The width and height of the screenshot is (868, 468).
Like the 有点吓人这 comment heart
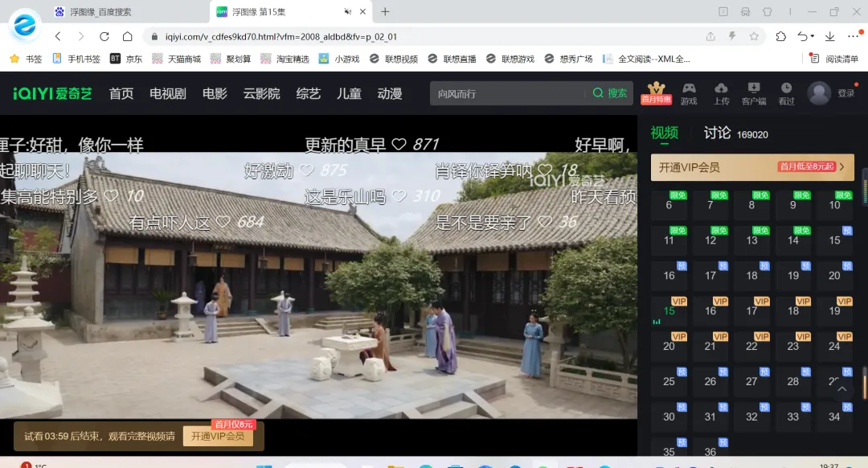click(x=223, y=222)
